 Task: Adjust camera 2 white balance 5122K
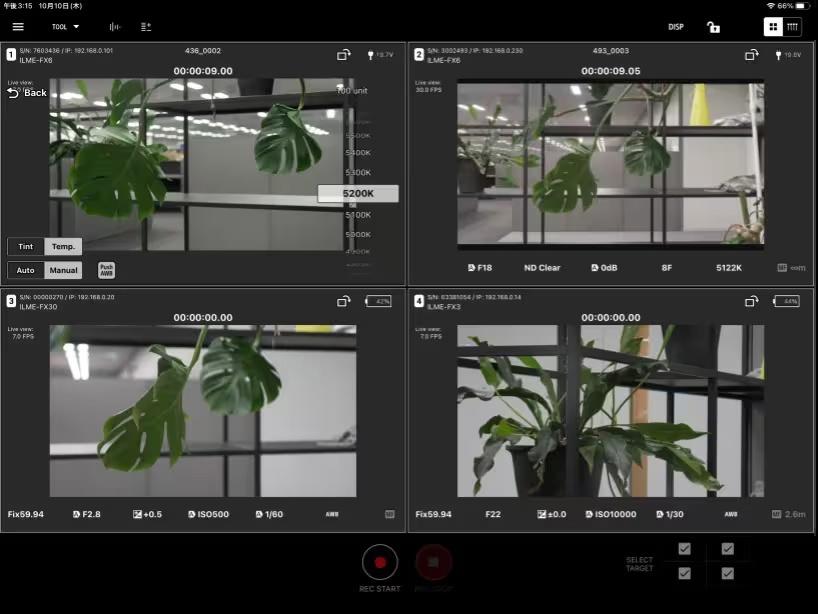729,268
